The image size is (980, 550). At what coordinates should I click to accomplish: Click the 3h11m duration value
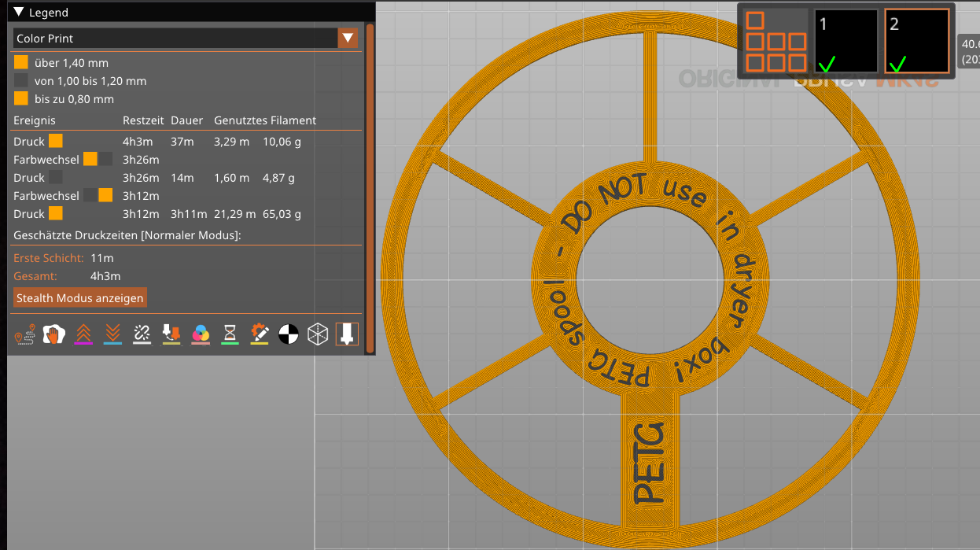coord(189,214)
